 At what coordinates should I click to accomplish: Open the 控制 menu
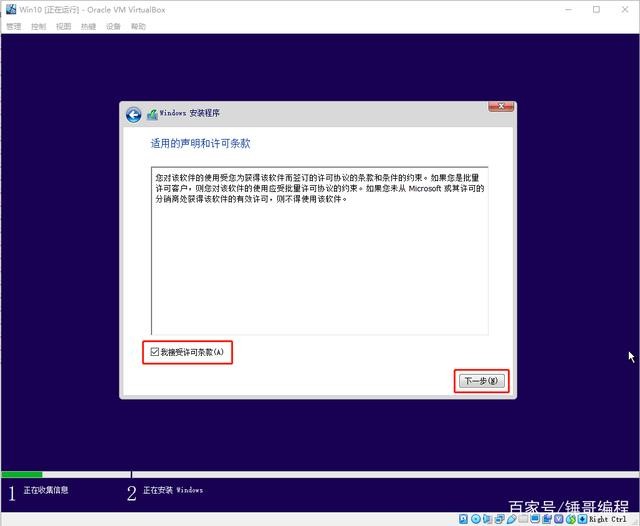38,27
